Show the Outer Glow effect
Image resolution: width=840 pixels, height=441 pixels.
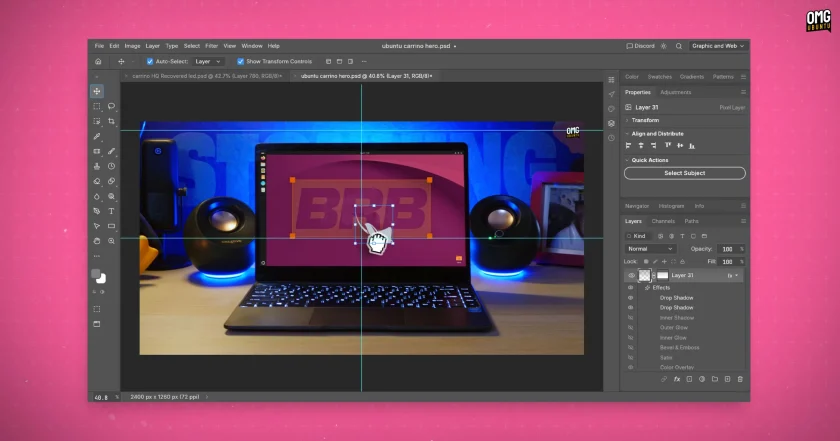pos(631,327)
